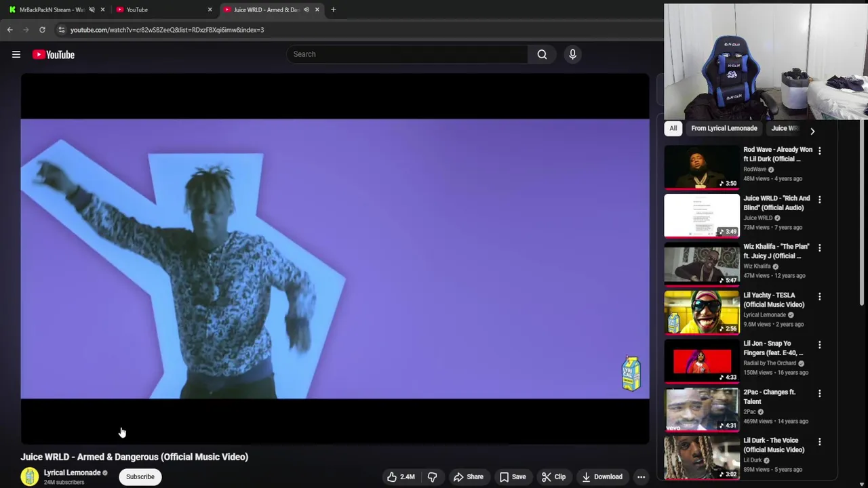This screenshot has height=488, width=868.
Task: Show more filter chips with right arrow
Action: [812, 131]
